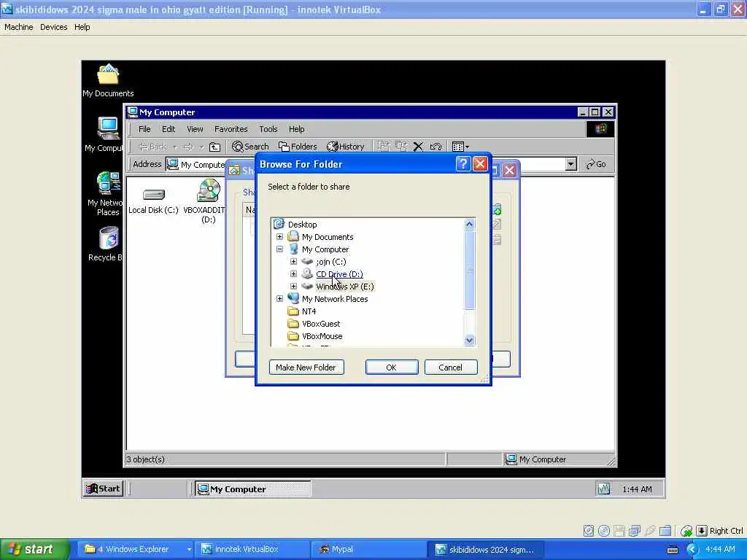Click the Browse For Folder help button
Viewport: 747px width, 560px height.
462,164
